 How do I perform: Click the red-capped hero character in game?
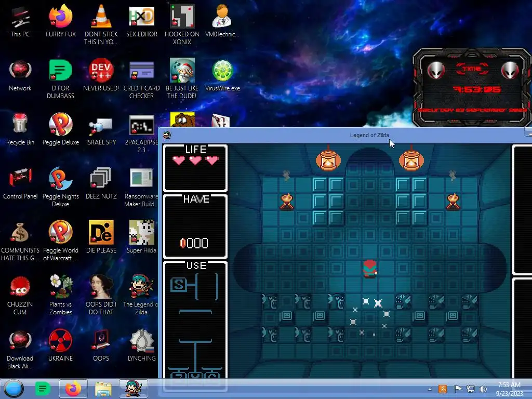point(370,269)
